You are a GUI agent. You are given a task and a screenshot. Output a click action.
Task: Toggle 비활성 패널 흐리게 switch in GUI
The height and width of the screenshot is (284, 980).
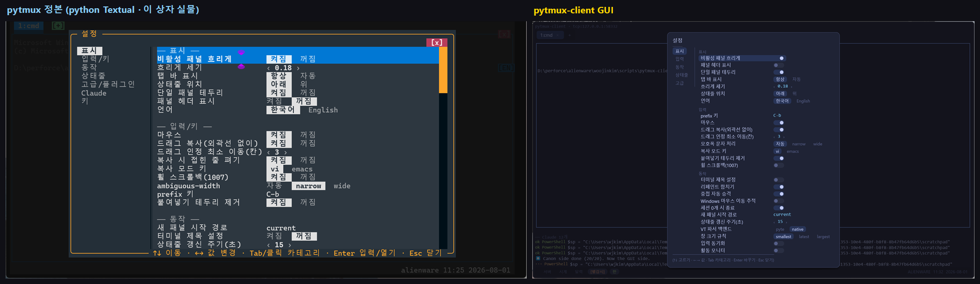point(779,58)
